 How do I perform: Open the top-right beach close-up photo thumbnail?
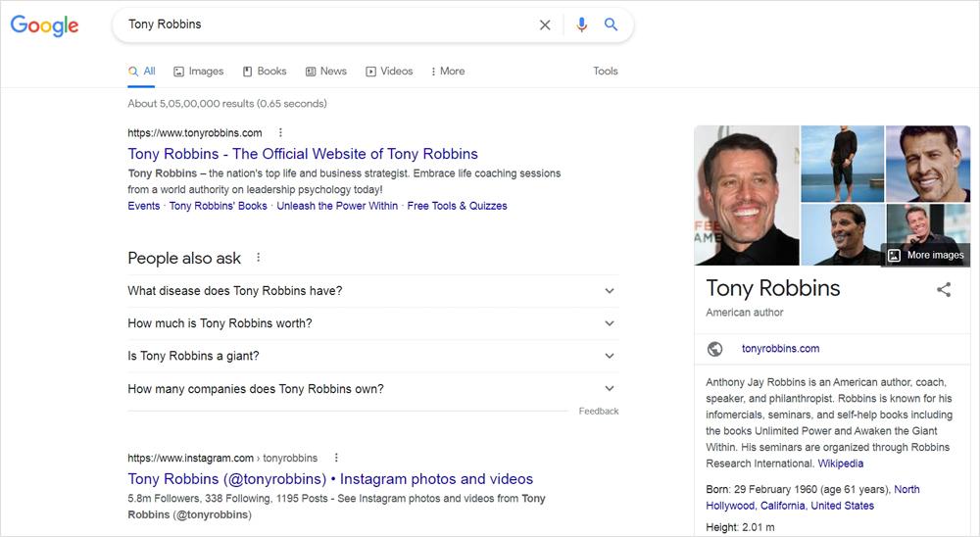point(928,164)
